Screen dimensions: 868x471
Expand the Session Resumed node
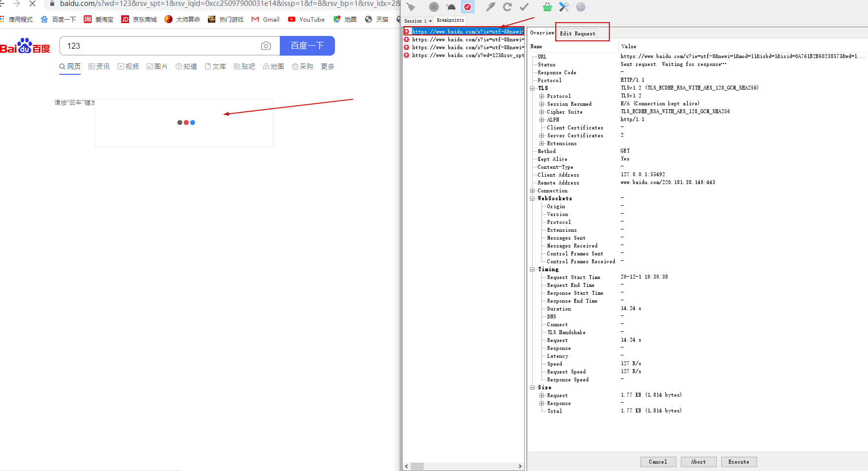[541, 104]
